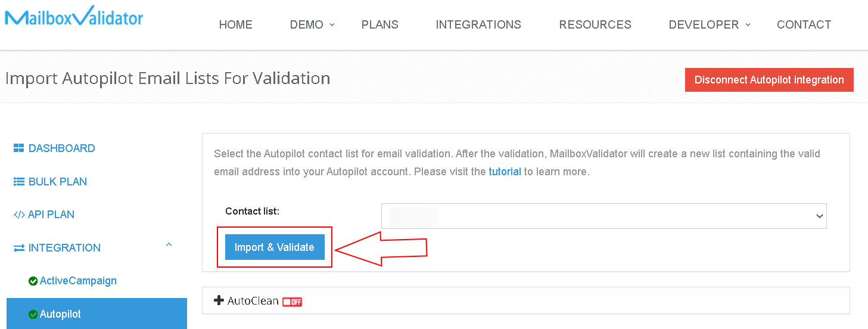Image resolution: width=868 pixels, height=329 pixels.
Task: Click the ActiveCampaign green check icon
Action: pyautogui.click(x=33, y=281)
